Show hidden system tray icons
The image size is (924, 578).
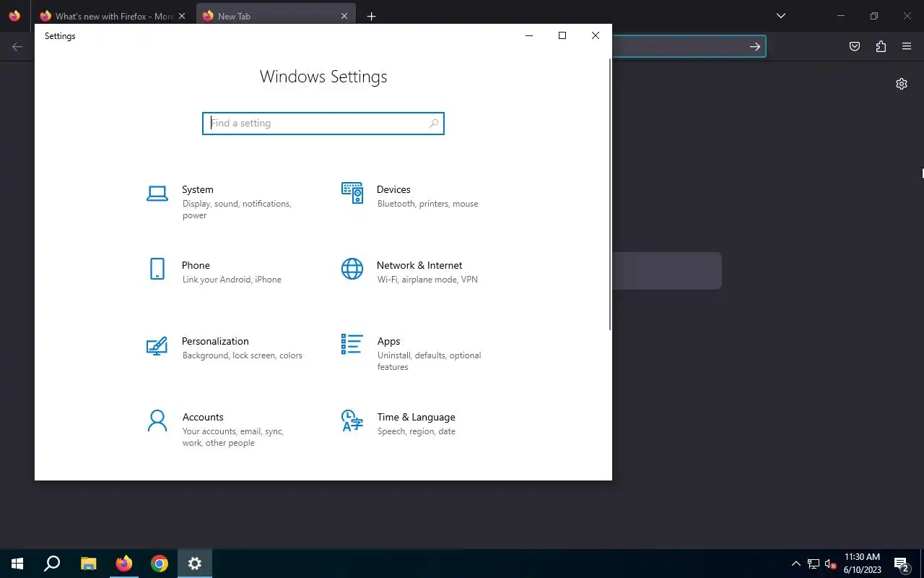796,564
